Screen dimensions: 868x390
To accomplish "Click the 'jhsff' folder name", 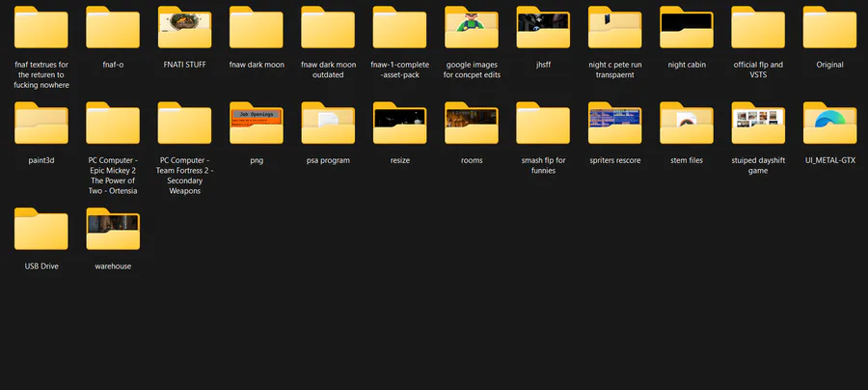I will click(x=543, y=65).
